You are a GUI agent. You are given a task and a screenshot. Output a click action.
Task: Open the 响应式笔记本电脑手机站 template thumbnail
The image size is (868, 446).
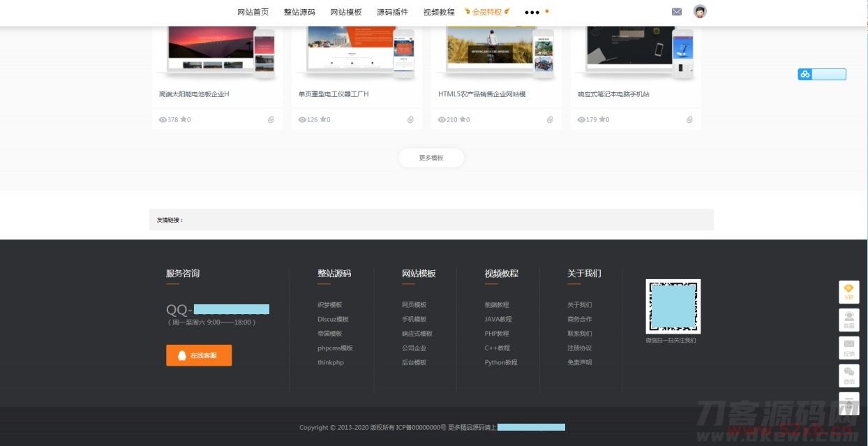(635, 52)
